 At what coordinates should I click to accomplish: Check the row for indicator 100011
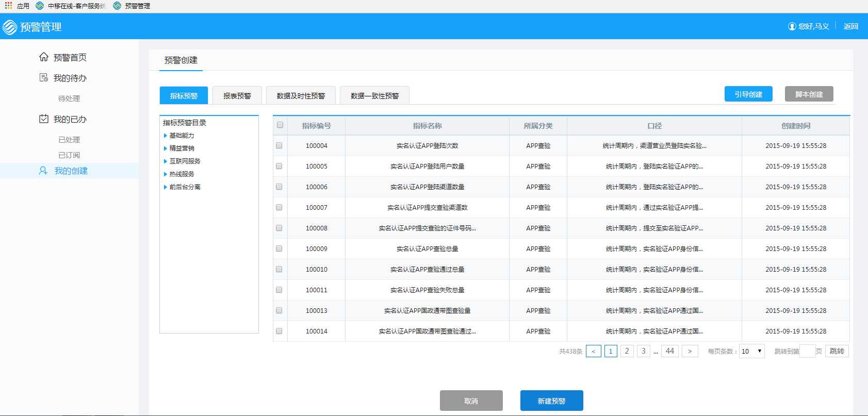(x=279, y=290)
